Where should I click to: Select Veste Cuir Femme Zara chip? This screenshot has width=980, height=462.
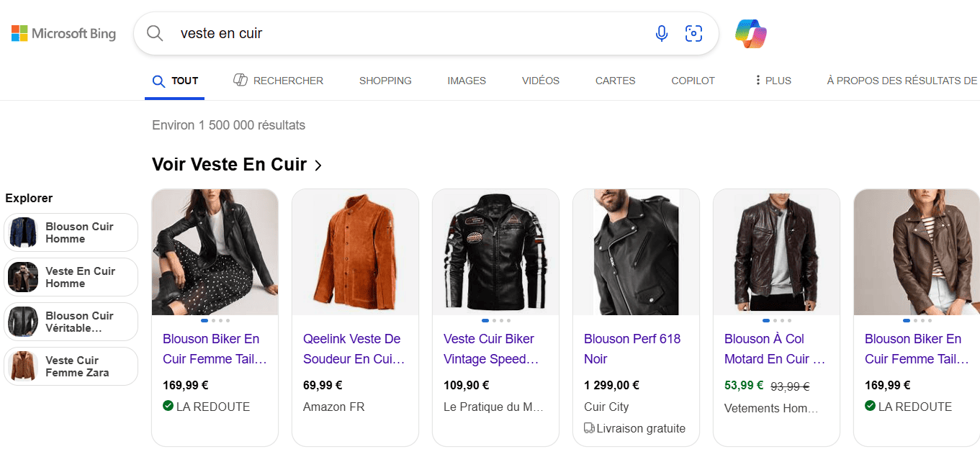[x=71, y=366]
